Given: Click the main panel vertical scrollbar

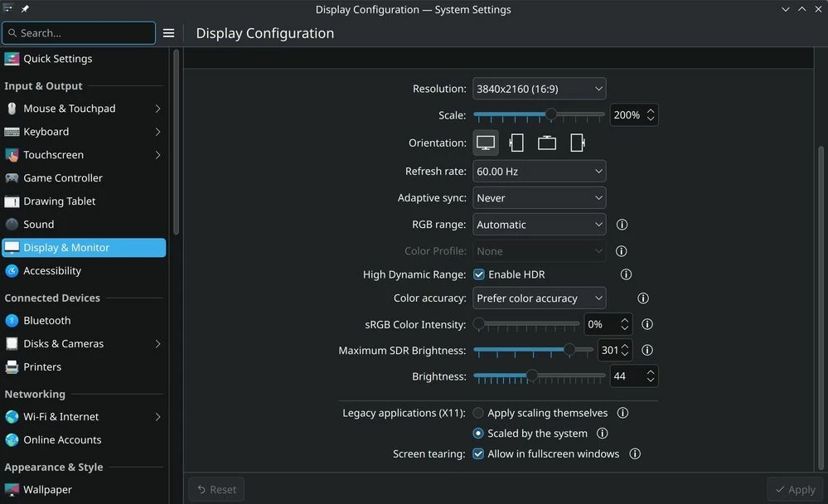Looking at the screenshot, I should pyautogui.click(x=821, y=308).
